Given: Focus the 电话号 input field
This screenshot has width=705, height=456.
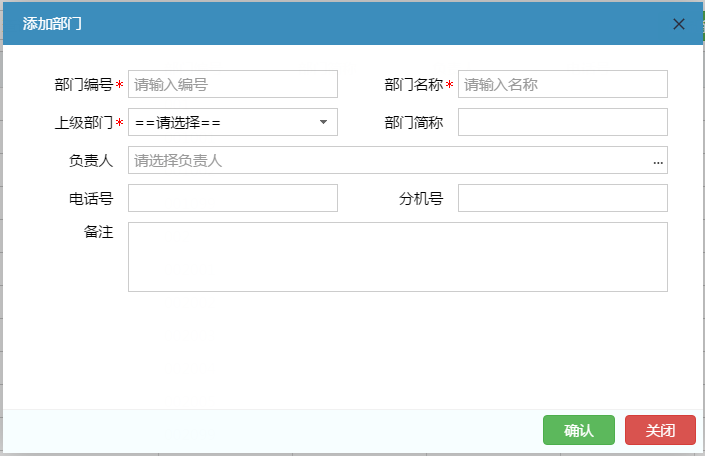Looking at the screenshot, I should (x=232, y=198).
